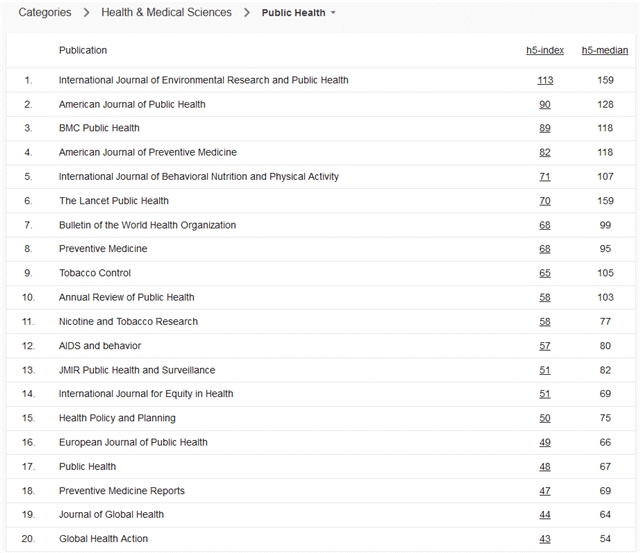Click the Categories breadcrumb link

[x=45, y=13]
